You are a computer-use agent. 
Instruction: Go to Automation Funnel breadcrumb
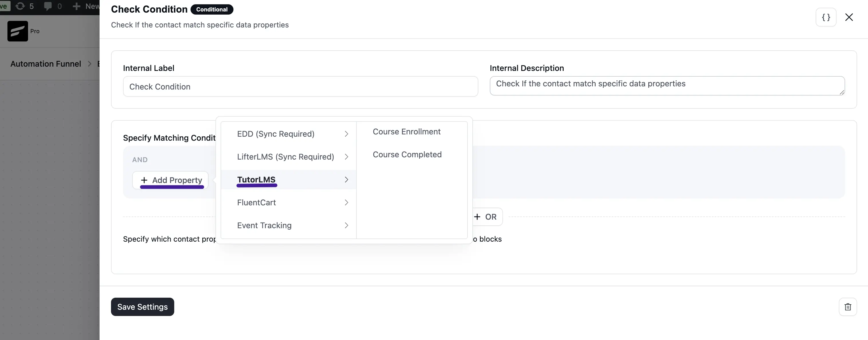45,64
